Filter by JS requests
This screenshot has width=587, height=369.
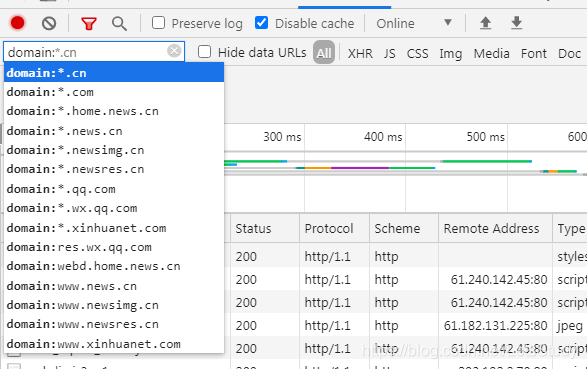pyautogui.click(x=389, y=54)
